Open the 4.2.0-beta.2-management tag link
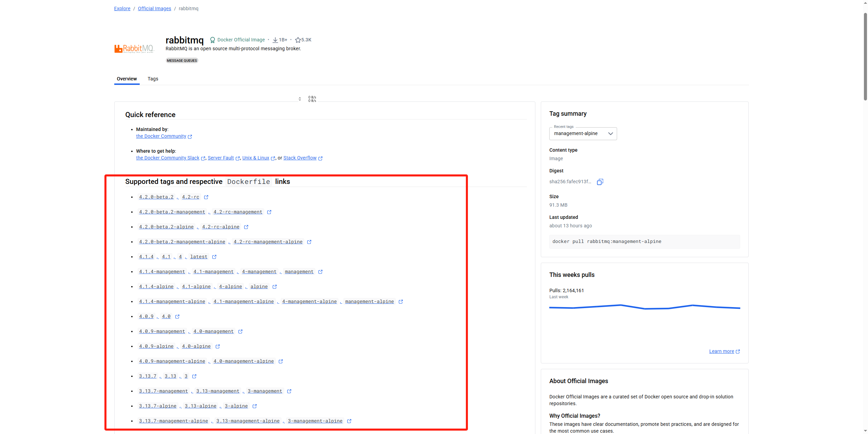This screenshot has height=434, width=868. pyautogui.click(x=172, y=212)
